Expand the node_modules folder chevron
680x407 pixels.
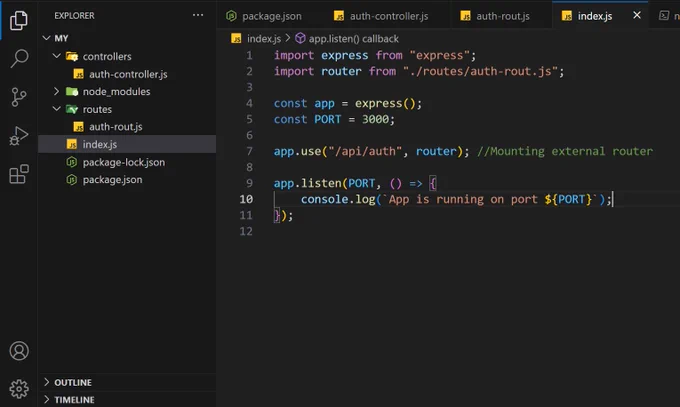pyautogui.click(x=56, y=92)
